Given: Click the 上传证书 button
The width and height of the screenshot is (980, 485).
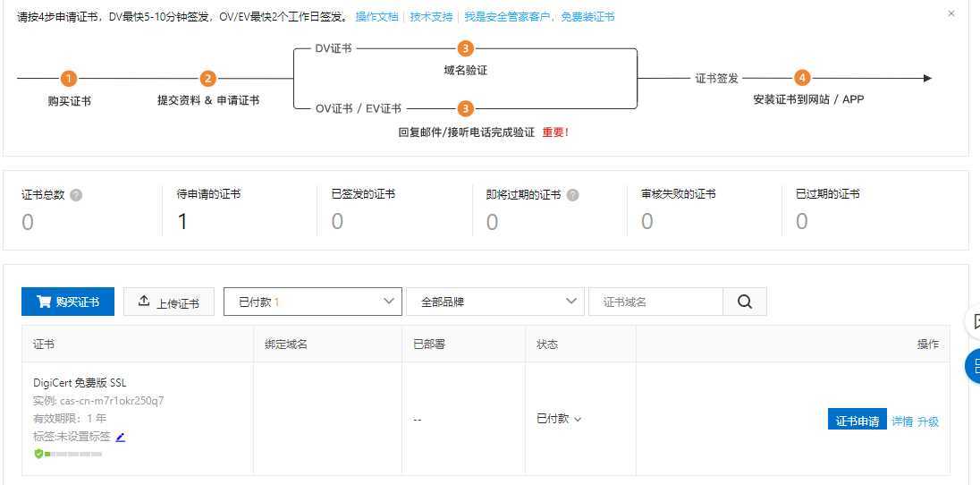Looking at the screenshot, I should coord(169,302).
